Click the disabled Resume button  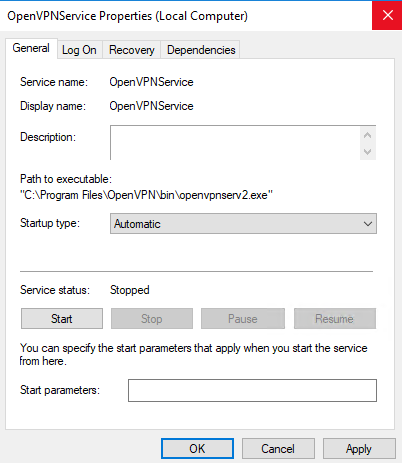pos(335,319)
